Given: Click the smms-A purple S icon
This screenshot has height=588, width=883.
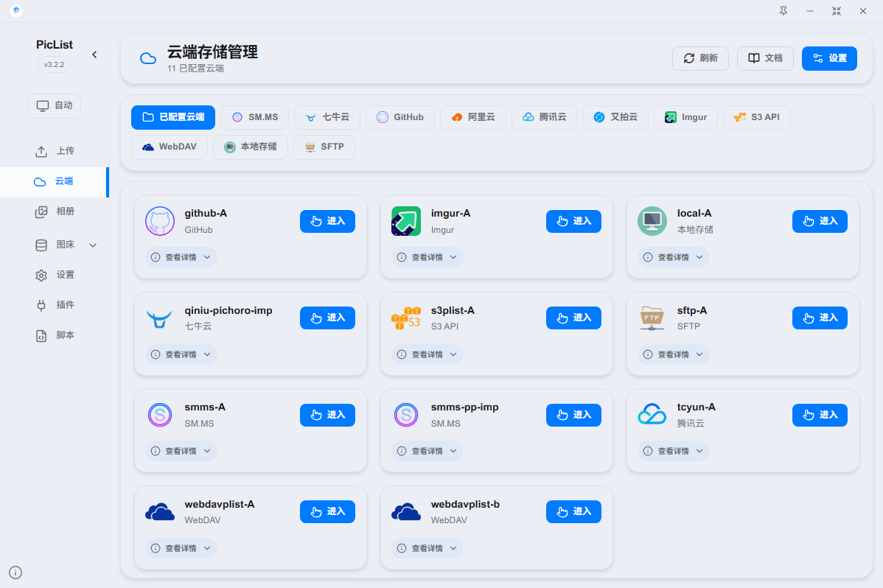Looking at the screenshot, I should (160, 415).
